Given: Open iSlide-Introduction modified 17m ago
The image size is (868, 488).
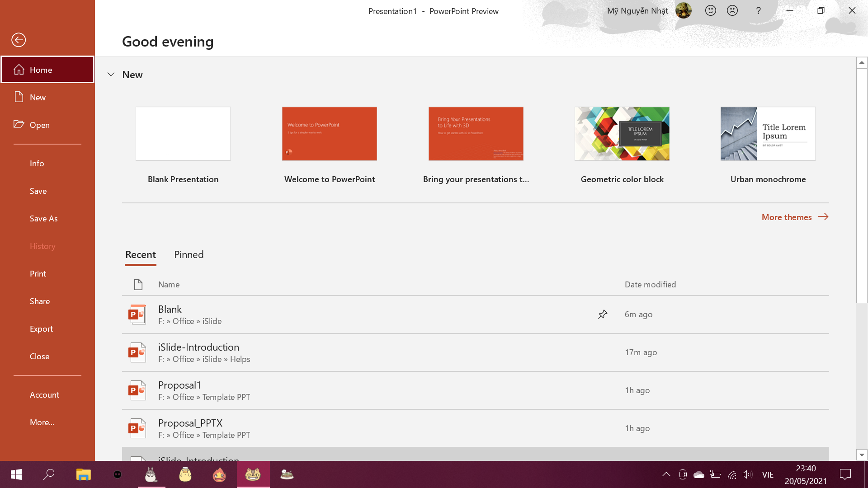Looking at the screenshot, I should [x=476, y=352].
